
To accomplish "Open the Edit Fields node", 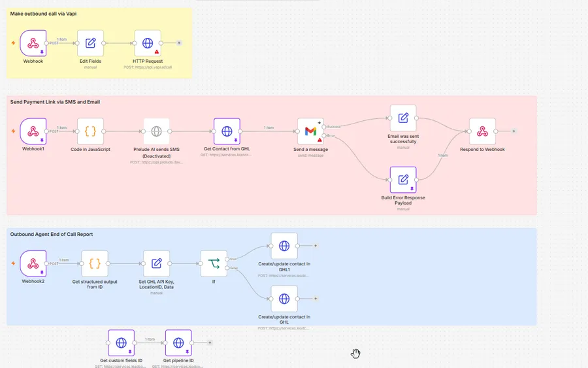I will coord(90,43).
